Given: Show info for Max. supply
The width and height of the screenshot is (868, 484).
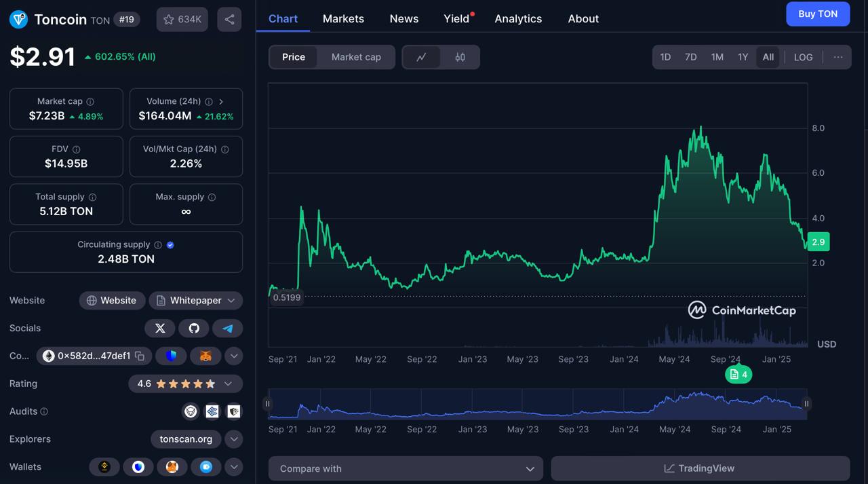Looking at the screenshot, I should (x=212, y=197).
